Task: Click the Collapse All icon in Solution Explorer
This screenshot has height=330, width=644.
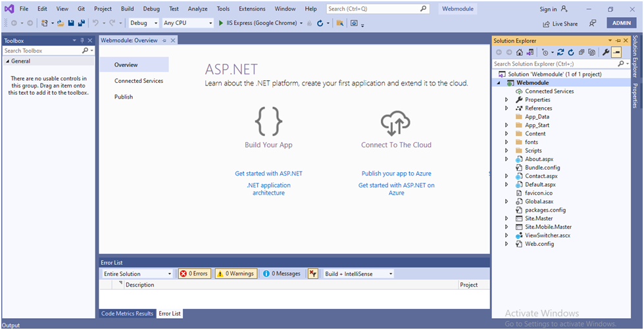Action: tap(582, 52)
